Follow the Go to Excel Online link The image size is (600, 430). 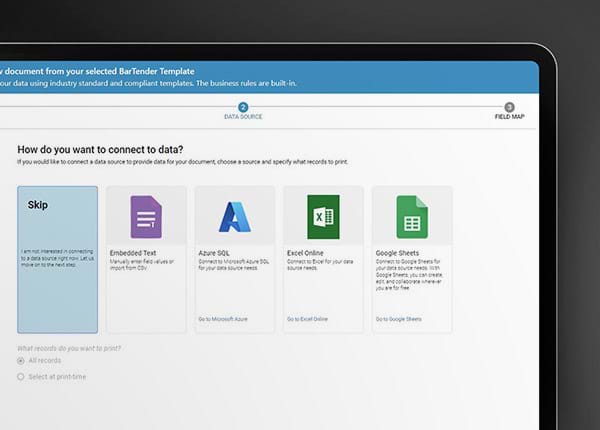(x=307, y=319)
